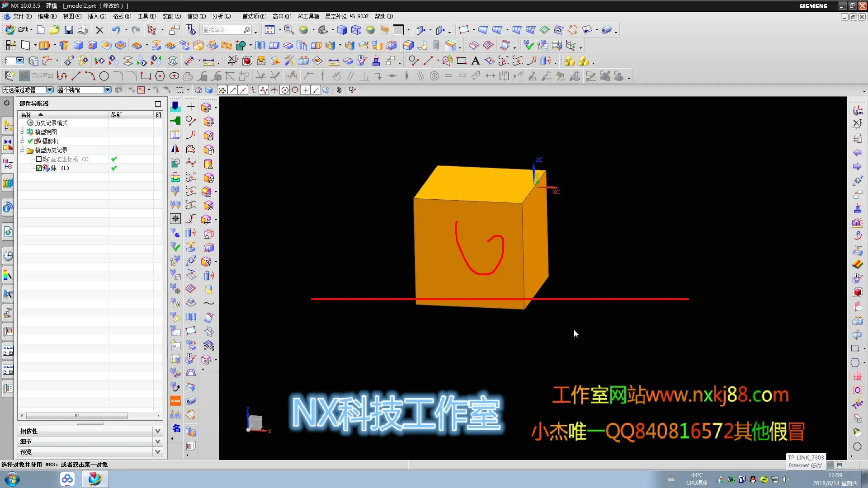Image resolution: width=868 pixels, height=488 pixels.
Task: Open the 插入(S) menu
Action: click(97, 16)
